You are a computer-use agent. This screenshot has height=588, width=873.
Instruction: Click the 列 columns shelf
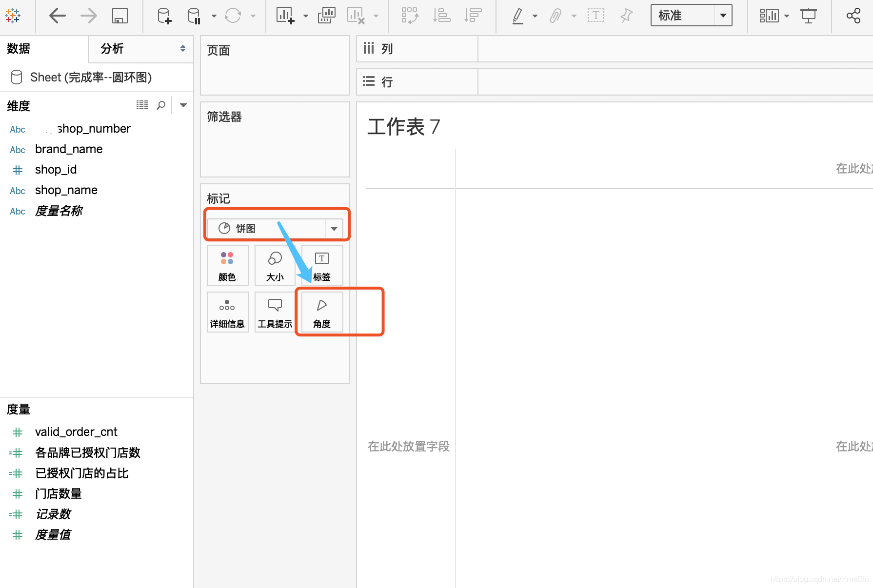615,49
